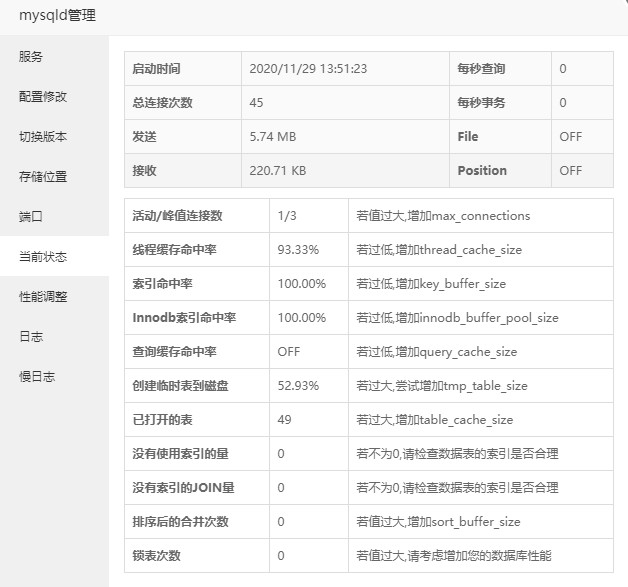Viewport: 628px width, 587px height.
Task: Click the 索引命中率 row label
Action: 163,283
